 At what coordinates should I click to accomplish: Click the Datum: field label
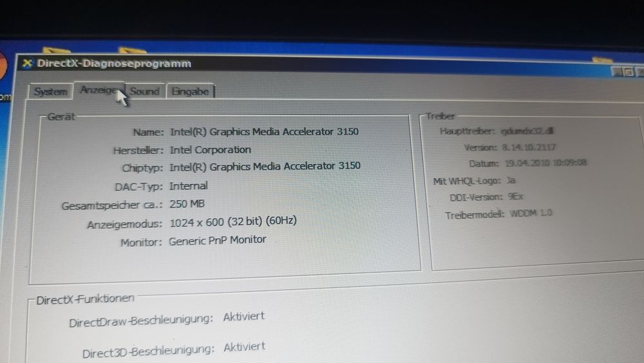484,164
